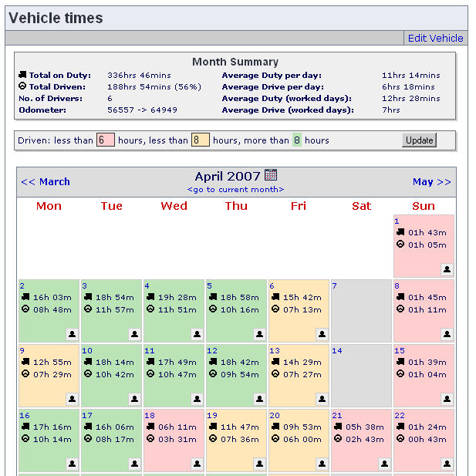Open day 14 in the calendar
The image size is (476, 476).
point(336,350)
